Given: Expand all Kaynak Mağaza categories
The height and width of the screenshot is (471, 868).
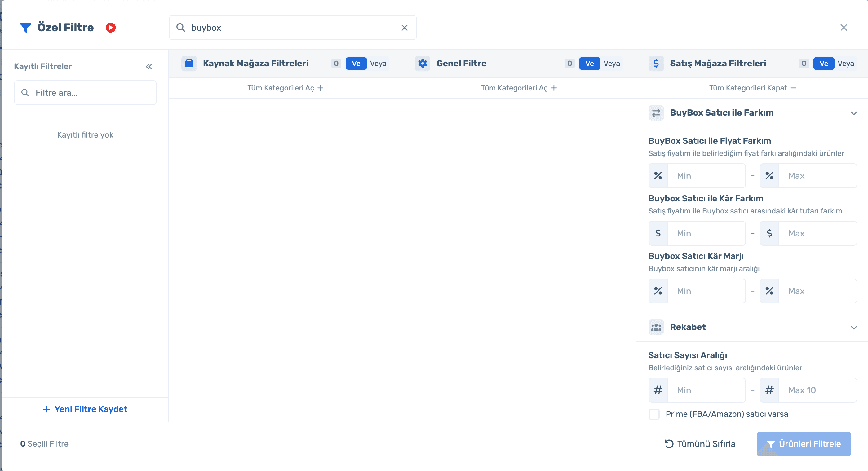Looking at the screenshot, I should pos(285,88).
